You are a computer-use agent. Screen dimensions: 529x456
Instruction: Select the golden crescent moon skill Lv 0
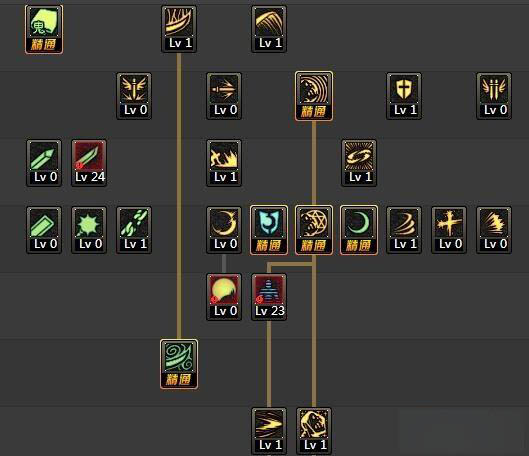pos(224,230)
